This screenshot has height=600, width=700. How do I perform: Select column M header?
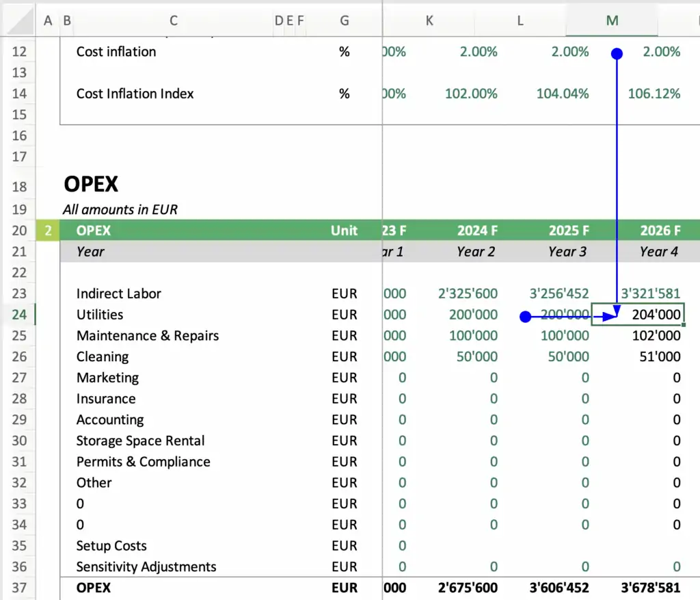(612, 21)
